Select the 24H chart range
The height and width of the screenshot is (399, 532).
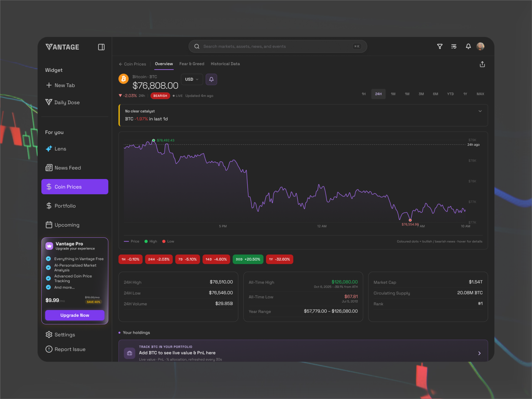coord(378,94)
